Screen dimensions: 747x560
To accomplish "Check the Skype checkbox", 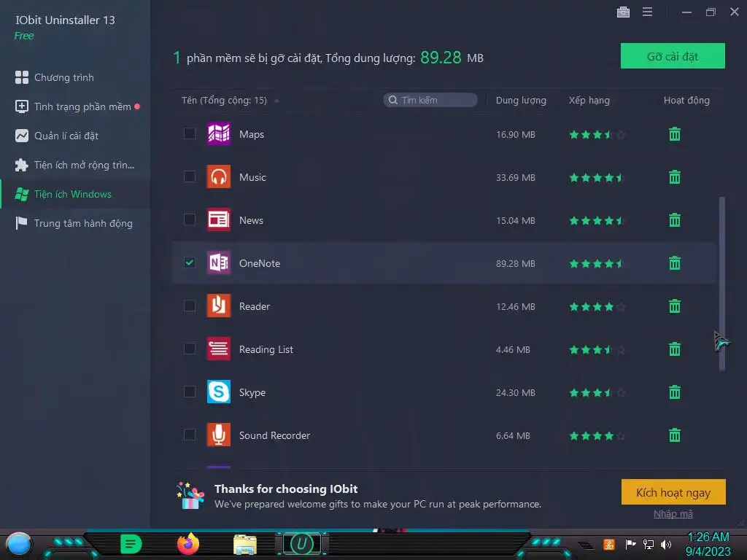I will click(x=190, y=392).
